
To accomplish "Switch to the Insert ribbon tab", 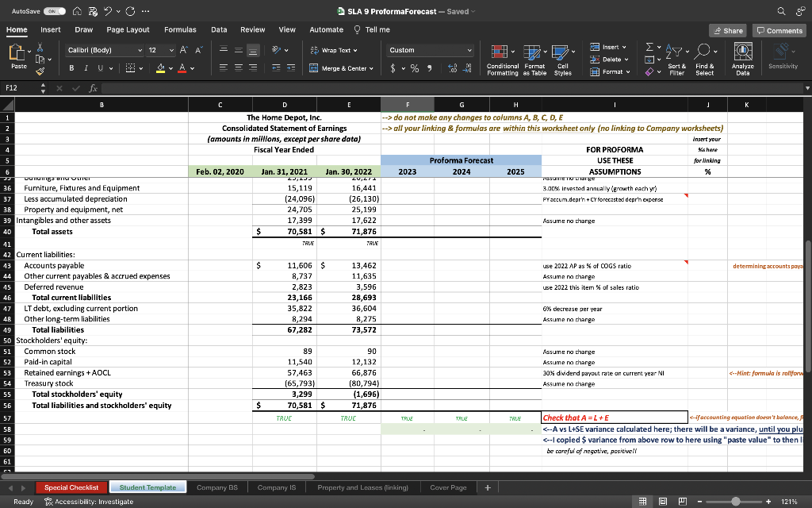I will tap(50, 29).
